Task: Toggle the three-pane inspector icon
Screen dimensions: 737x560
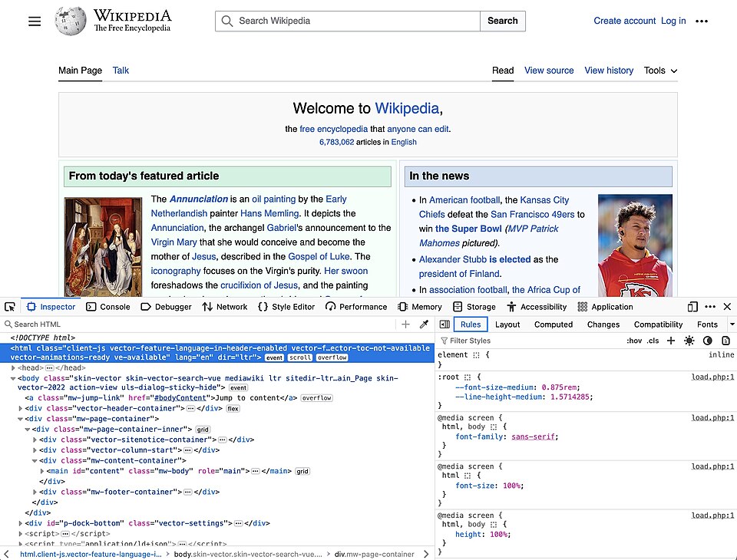Action: [445, 324]
